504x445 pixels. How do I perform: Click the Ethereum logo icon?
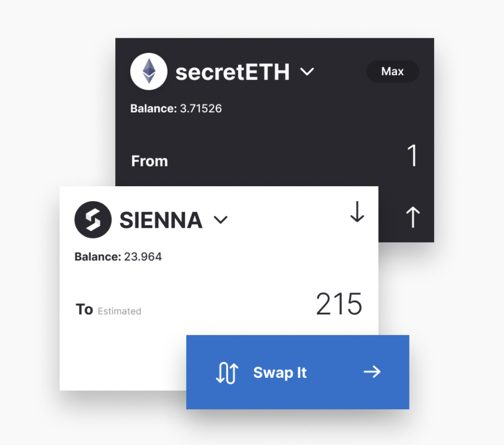click(x=148, y=71)
